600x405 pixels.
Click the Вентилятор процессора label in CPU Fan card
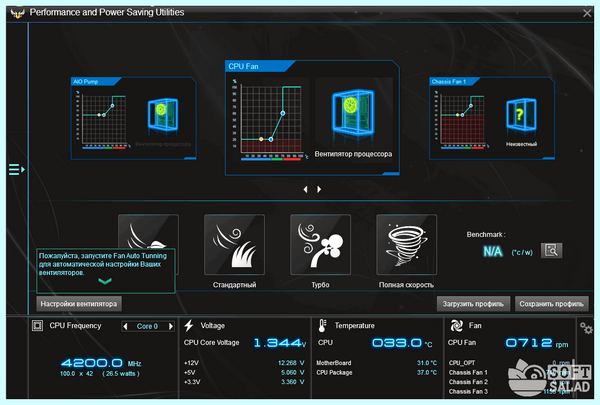click(x=353, y=154)
